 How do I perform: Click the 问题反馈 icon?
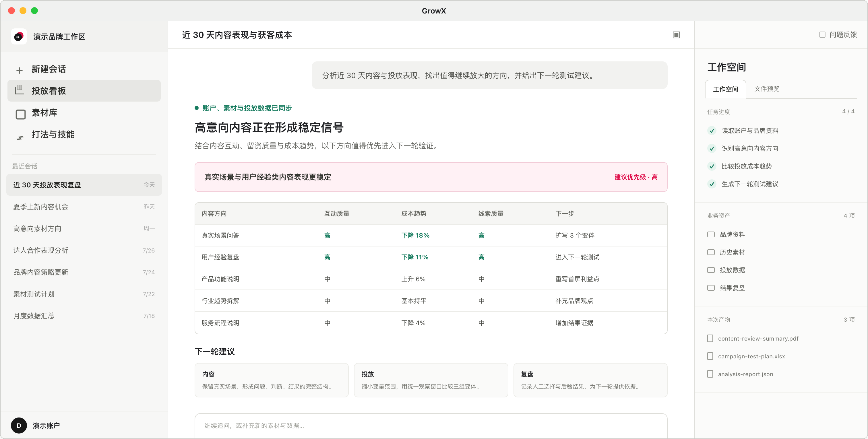point(822,35)
